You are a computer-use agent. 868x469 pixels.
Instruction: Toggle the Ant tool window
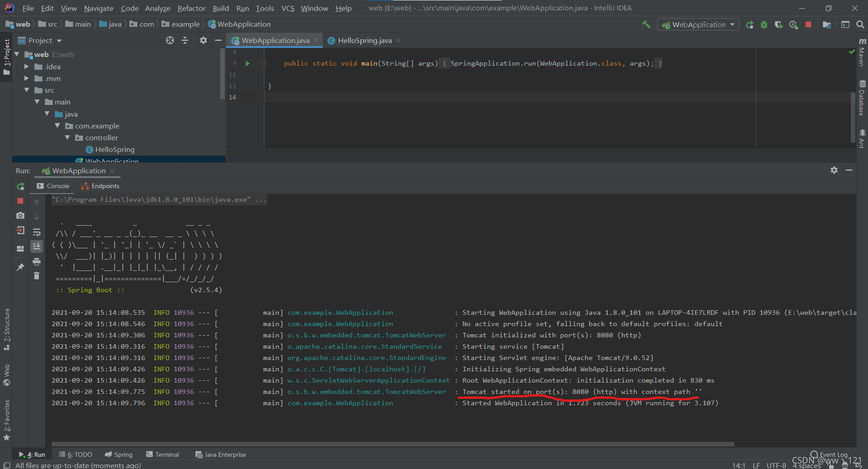tap(862, 138)
